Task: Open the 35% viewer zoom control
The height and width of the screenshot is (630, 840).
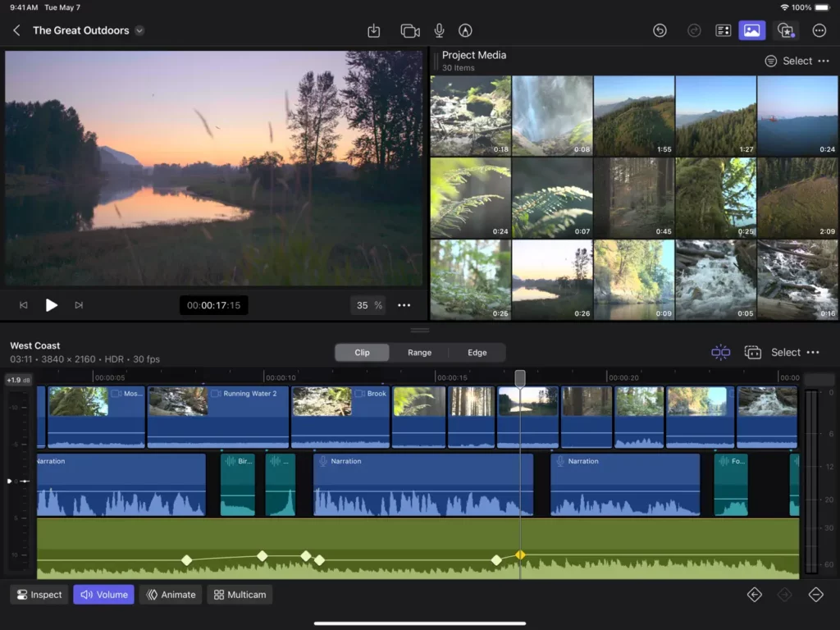Action: 368,304
